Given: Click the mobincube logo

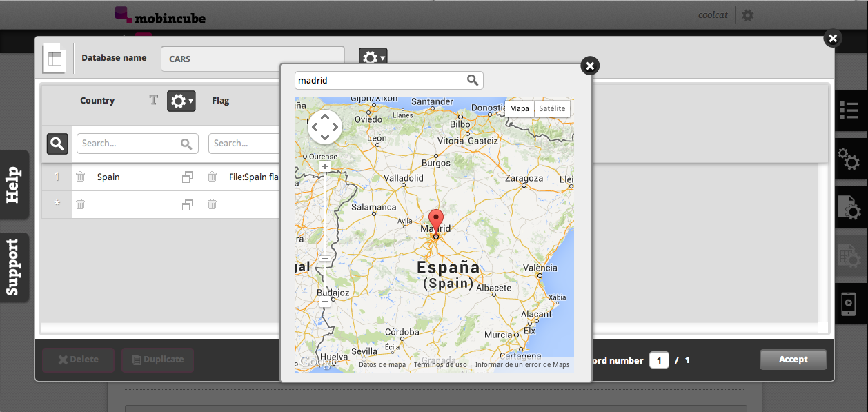Looking at the screenshot, I should (160, 15).
